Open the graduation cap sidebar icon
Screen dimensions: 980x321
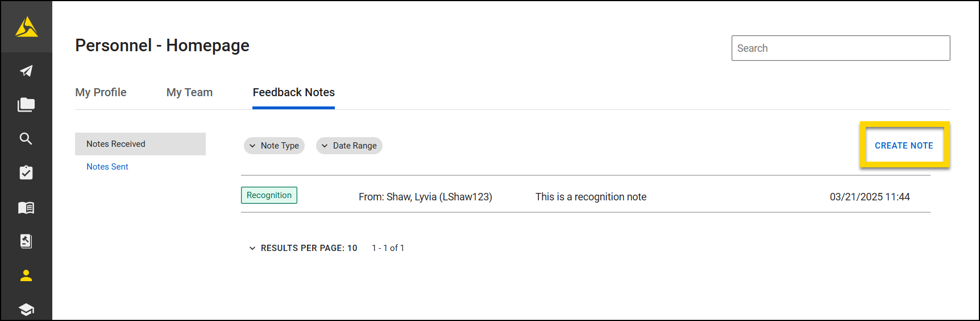point(26,309)
